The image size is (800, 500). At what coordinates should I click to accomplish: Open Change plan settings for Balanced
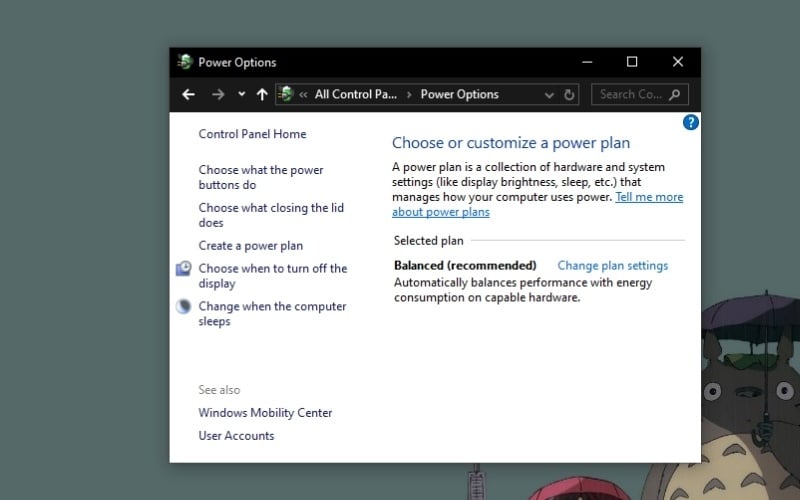[612, 266]
